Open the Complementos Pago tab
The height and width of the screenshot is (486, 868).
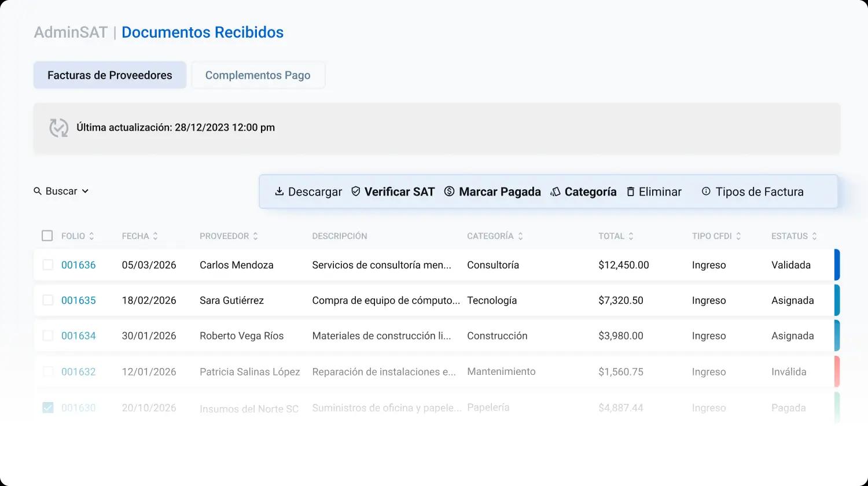pos(258,75)
